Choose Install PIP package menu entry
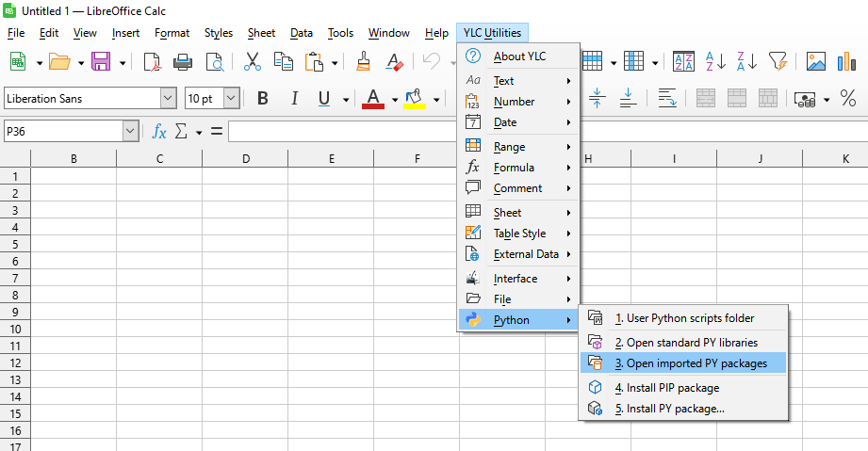Viewport: 868px width, 451px height. pyautogui.click(x=666, y=388)
